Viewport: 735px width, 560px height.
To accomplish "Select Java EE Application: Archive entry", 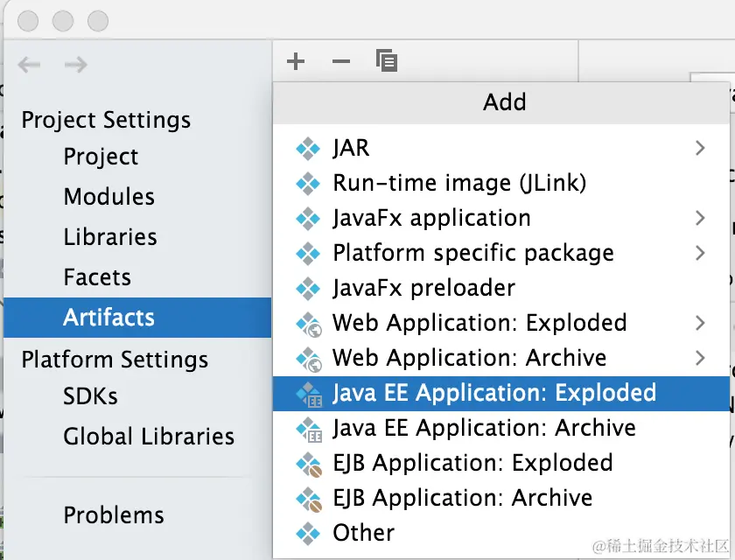I will coord(501,429).
